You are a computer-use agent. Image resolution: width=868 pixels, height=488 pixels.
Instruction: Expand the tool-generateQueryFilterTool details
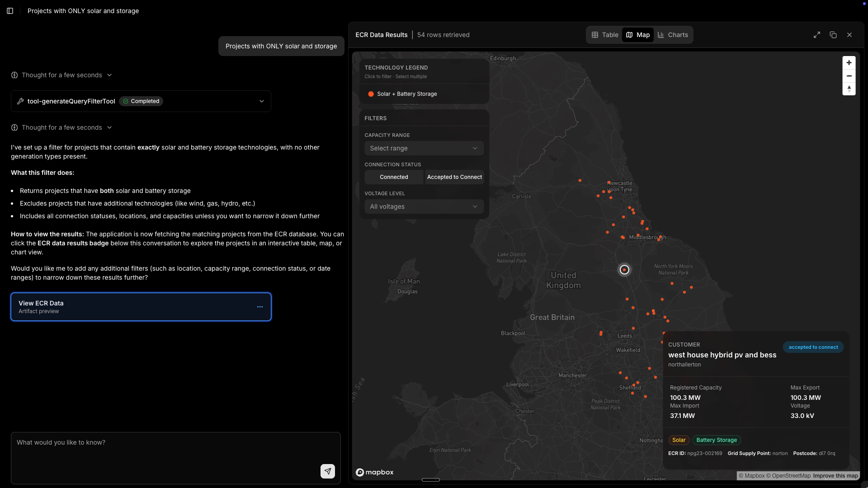point(262,101)
